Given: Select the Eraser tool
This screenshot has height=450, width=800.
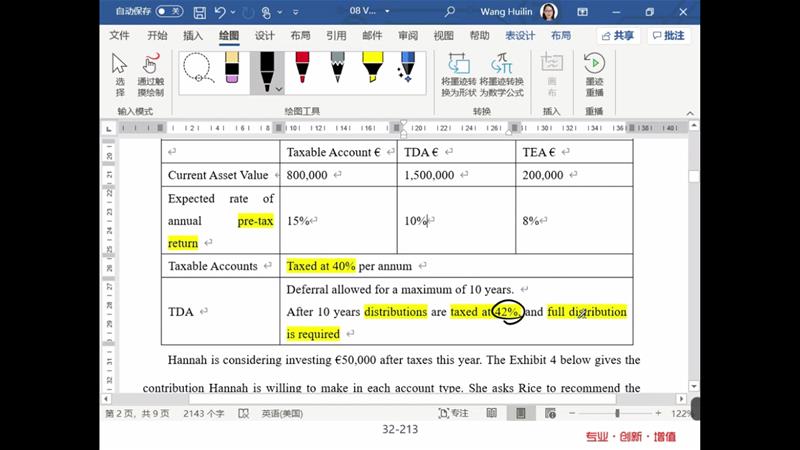Looking at the screenshot, I should point(232,67).
